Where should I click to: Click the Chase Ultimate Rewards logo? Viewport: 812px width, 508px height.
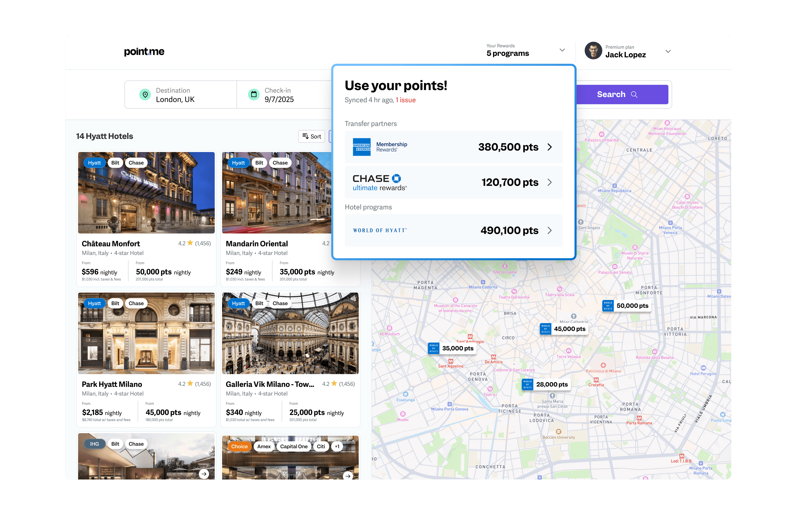[x=380, y=182]
